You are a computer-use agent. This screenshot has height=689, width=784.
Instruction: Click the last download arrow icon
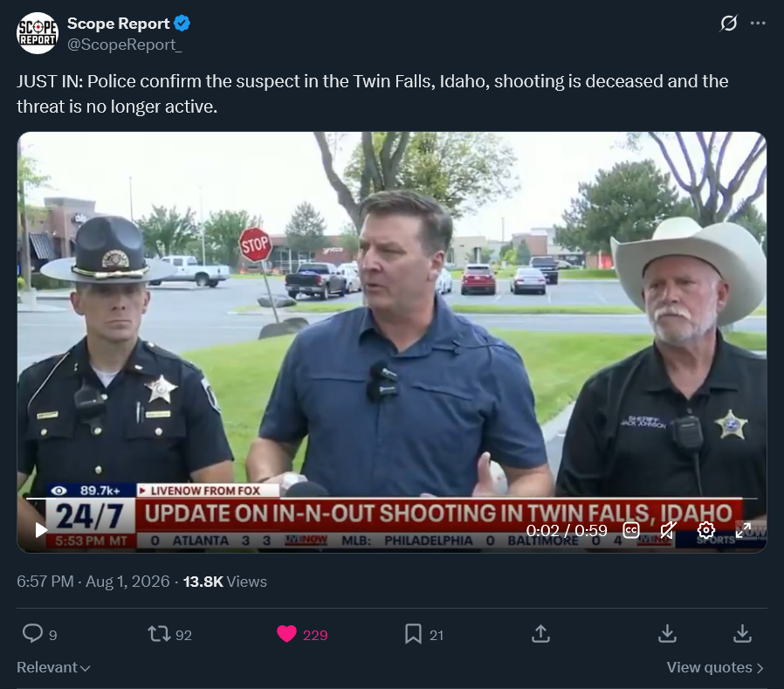[742, 634]
